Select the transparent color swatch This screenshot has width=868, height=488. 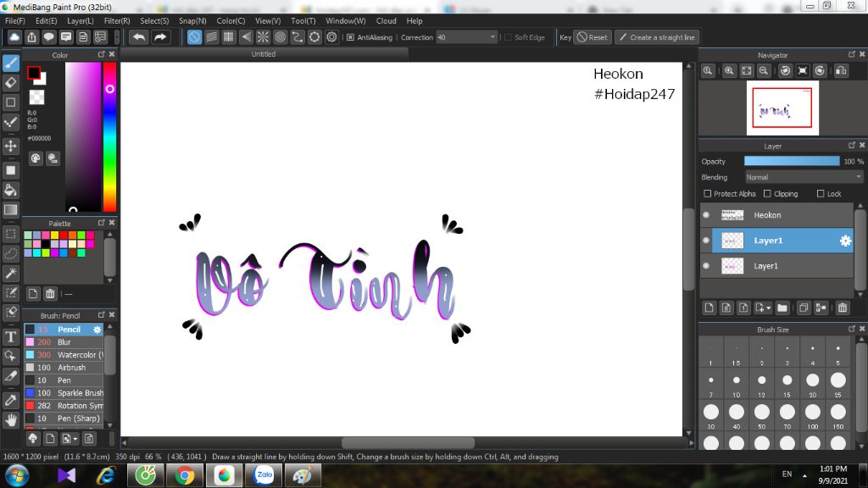36,97
